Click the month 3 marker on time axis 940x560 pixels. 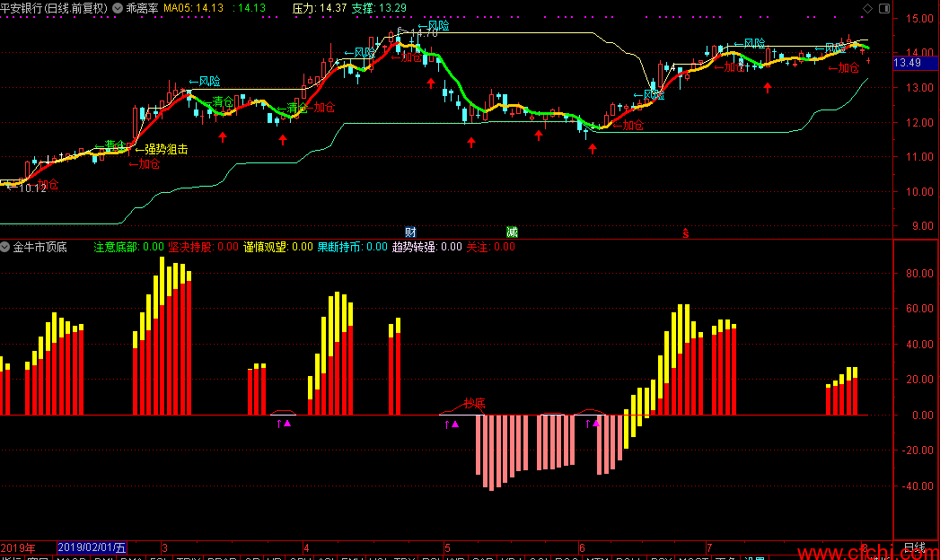coord(164,547)
